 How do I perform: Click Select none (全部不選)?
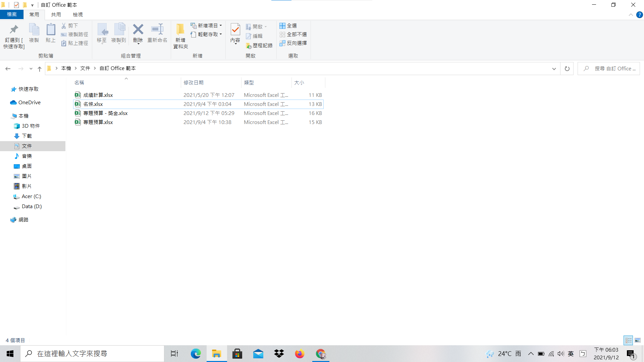coord(293,35)
